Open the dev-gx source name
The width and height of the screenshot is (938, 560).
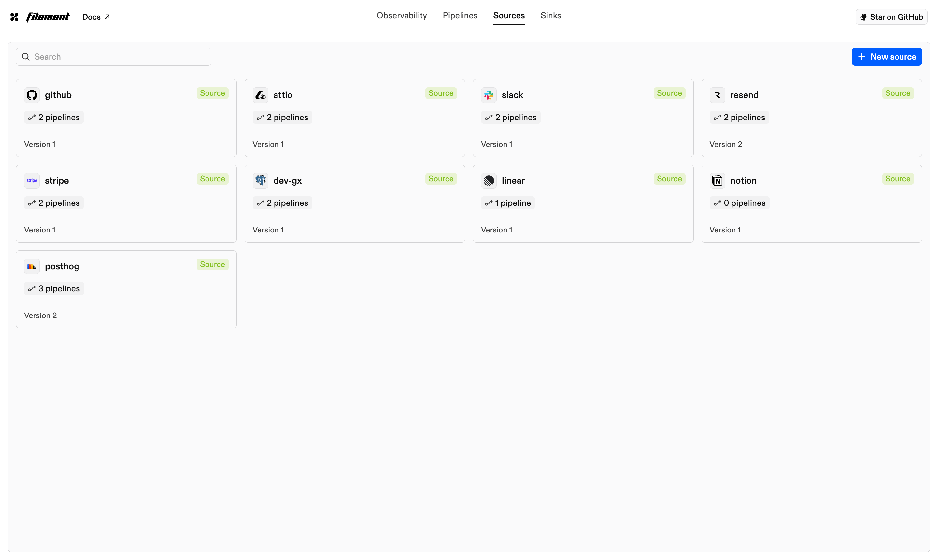[x=287, y=181]
